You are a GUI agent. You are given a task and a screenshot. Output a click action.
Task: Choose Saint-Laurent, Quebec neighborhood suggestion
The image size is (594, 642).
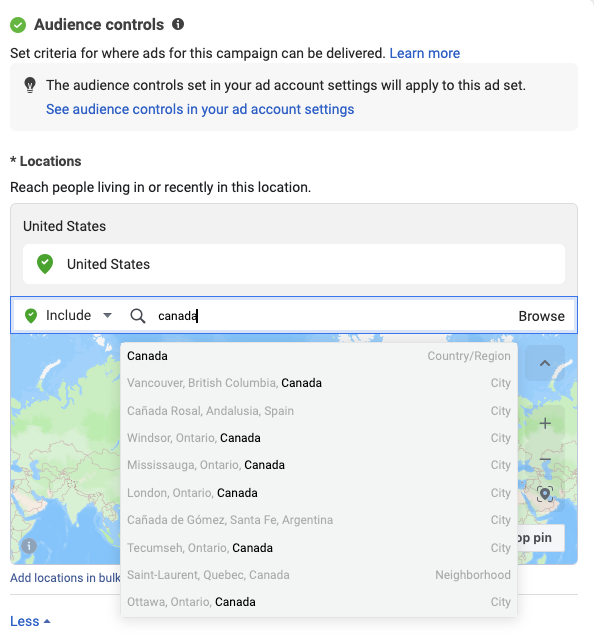(319, 575)
